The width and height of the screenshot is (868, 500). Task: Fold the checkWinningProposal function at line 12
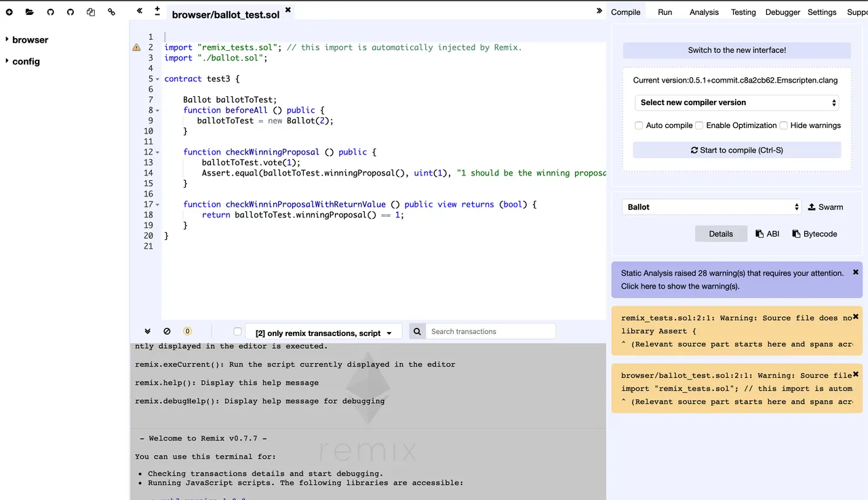coord(157,152)
